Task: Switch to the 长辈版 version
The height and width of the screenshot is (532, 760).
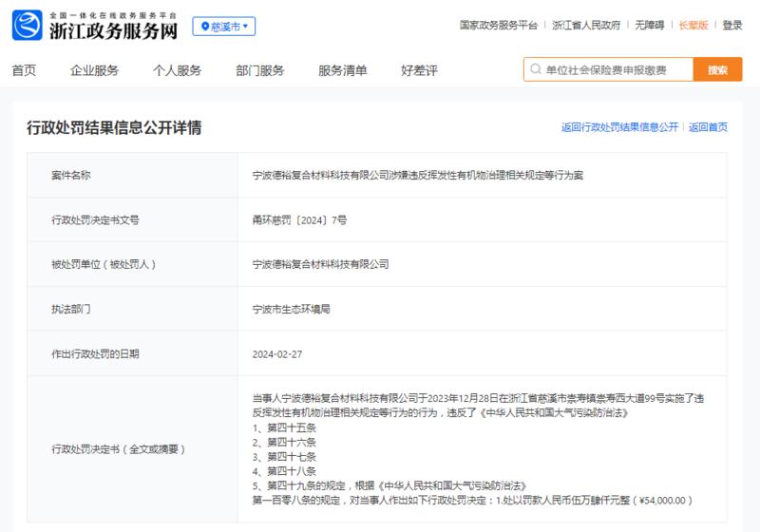Action: pos(693,26)
